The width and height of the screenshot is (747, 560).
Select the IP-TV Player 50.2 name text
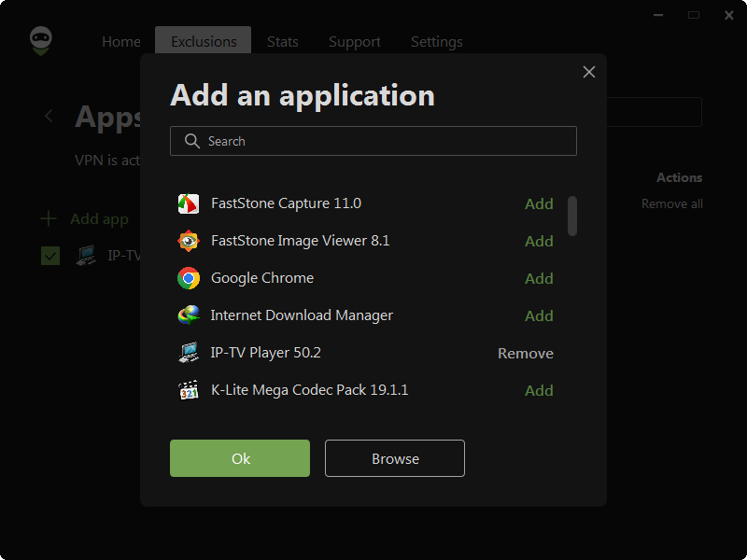265,353
